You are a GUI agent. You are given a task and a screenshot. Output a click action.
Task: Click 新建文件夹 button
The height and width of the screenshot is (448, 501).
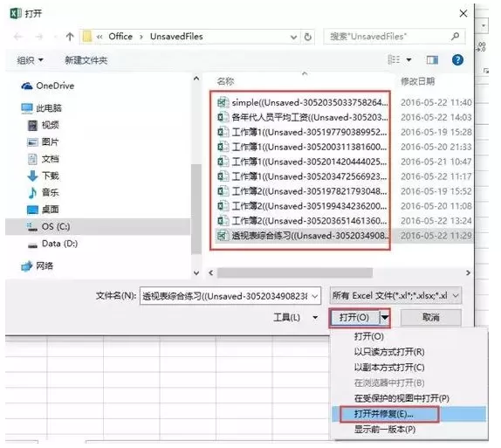pos(86,60)
